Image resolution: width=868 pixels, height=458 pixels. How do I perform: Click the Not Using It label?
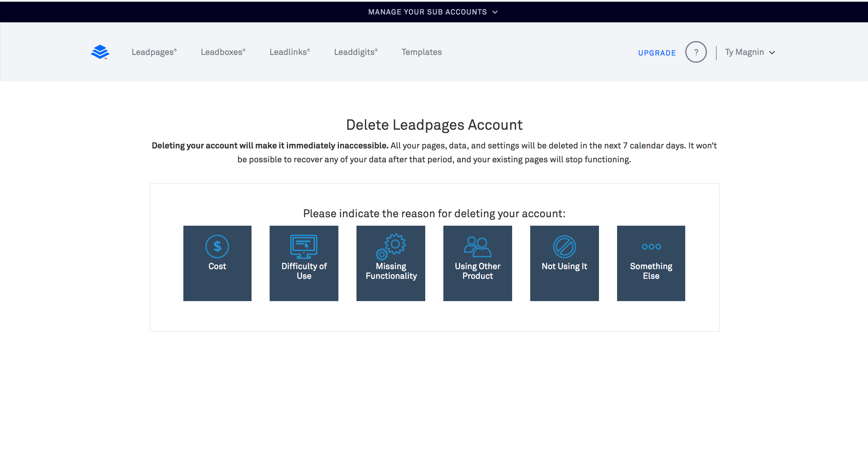[x=564, y=266]
